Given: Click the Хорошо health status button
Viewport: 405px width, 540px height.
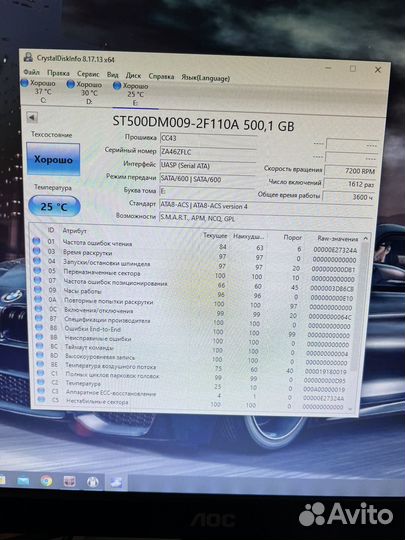Looking at the screenshot, I should coord(53,159).
